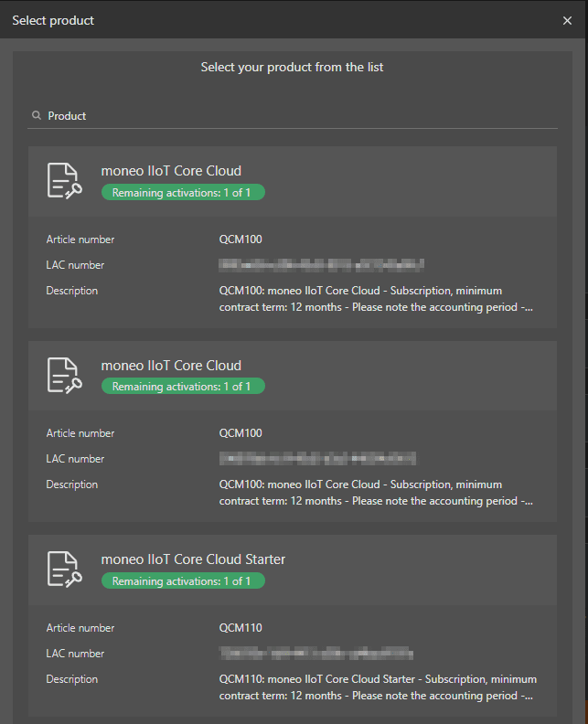Screen dimensions: 588x724
Task: Click the Product search field
Action: (293, 116)
